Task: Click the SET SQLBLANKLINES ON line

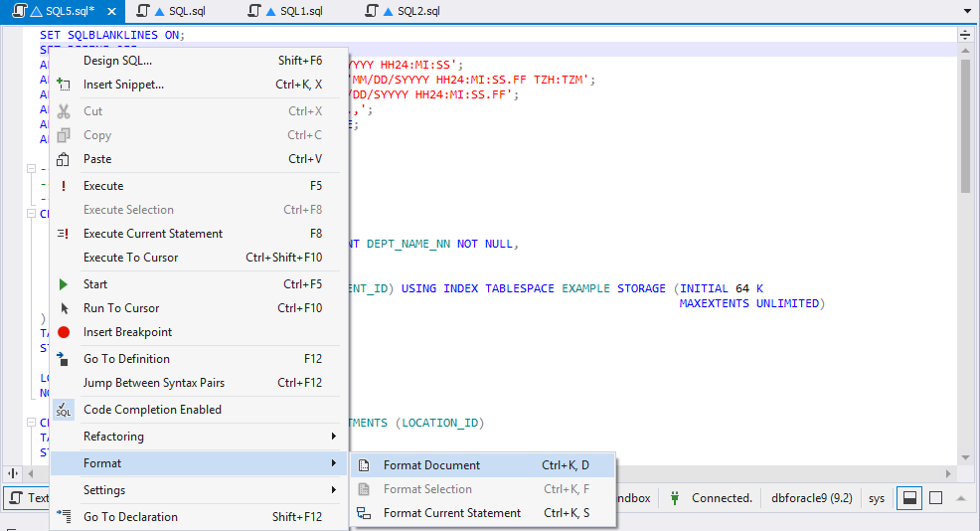Action: tap(112, 35)
